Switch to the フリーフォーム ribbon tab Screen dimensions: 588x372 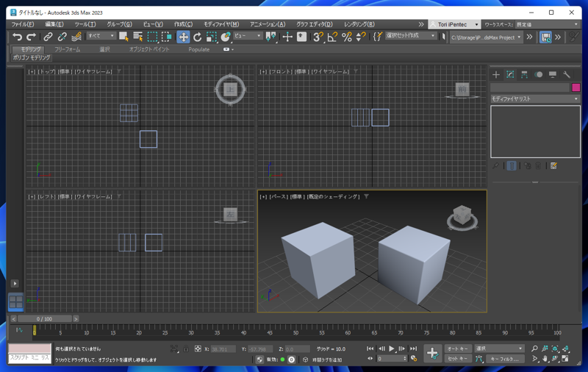click(68, 49)
